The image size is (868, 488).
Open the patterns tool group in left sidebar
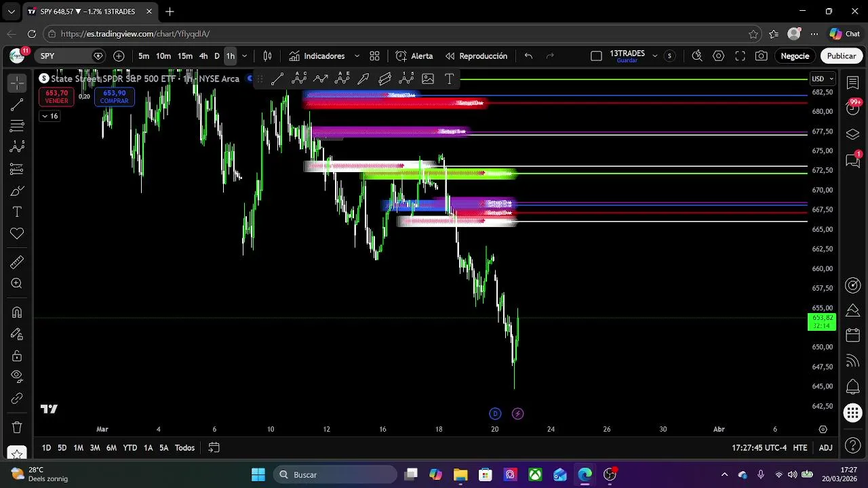click(x=17, y=147)
